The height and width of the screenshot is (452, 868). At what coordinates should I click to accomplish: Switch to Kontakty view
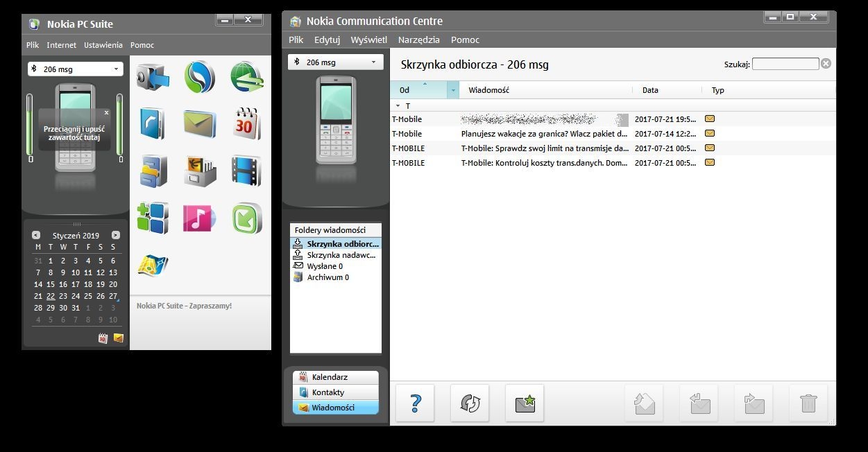336,392
